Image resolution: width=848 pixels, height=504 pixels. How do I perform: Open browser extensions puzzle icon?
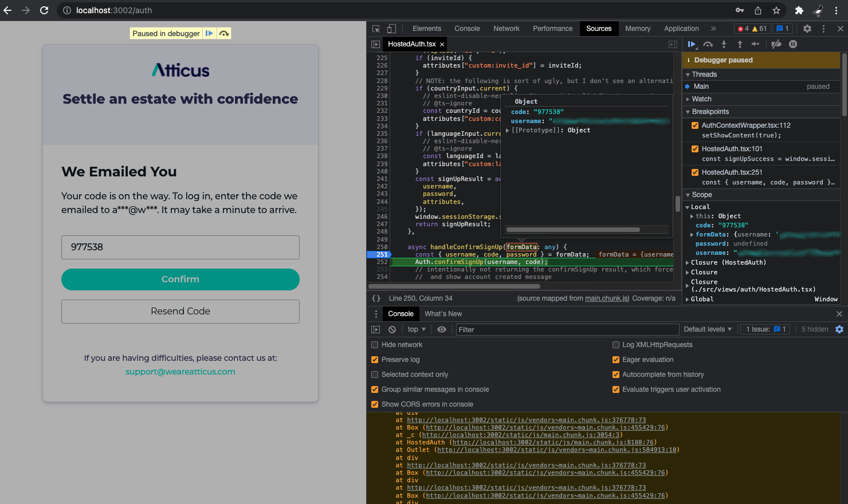799,10
